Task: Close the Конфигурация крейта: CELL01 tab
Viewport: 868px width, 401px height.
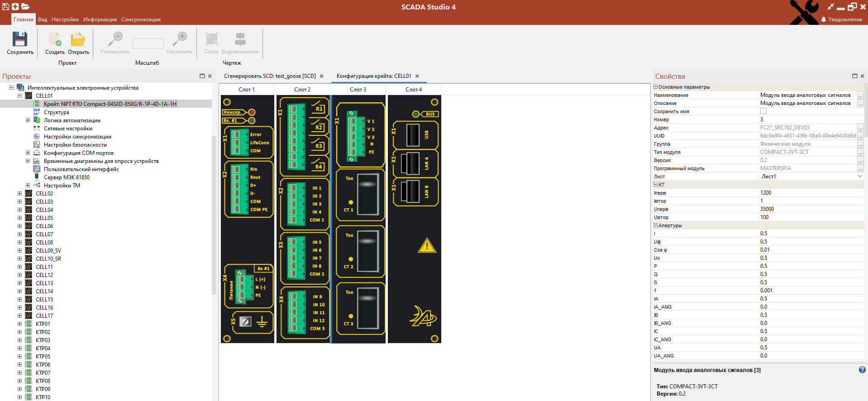Action: [417, 76]
